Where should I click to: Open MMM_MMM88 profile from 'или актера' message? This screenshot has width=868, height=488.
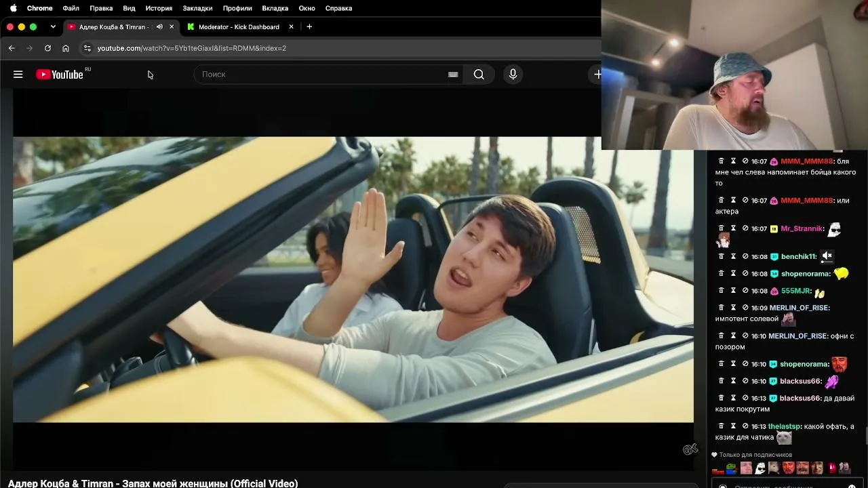click(x=806, y=201)
